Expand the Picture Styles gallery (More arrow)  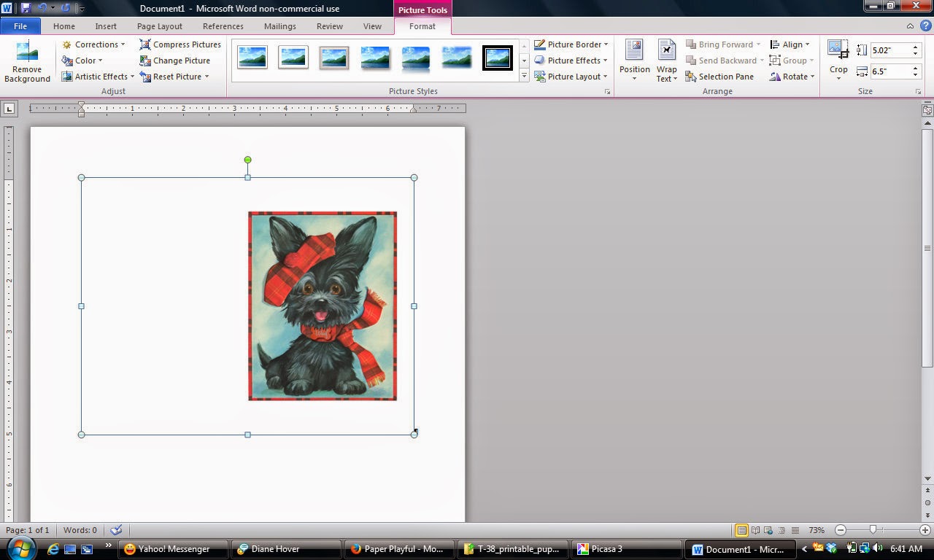[524, 76]
